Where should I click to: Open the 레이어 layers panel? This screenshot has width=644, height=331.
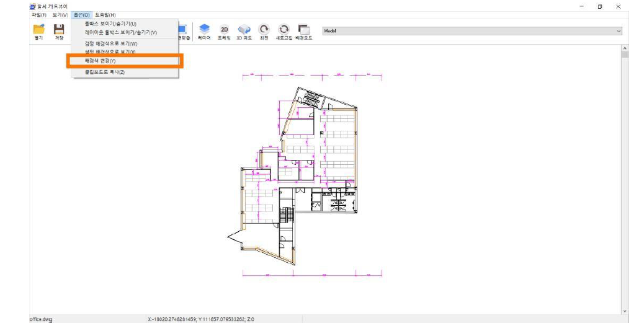(x=204, y=31)
